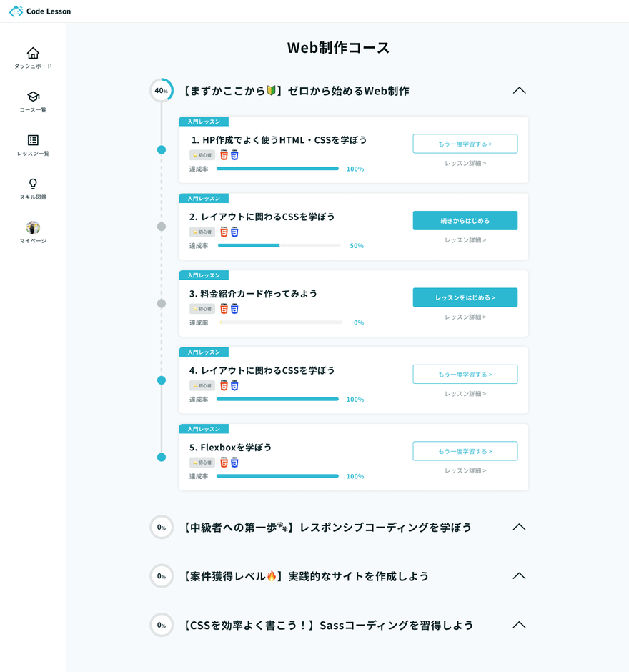Select the HTML5 badge on lesson 1
629x672 pixels.
pyautogui.click(x=222, y=154)
